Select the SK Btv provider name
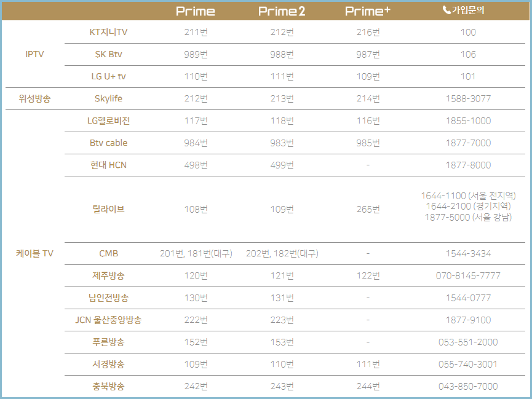Viewport: 532px width, 399px height. (109, 54)
